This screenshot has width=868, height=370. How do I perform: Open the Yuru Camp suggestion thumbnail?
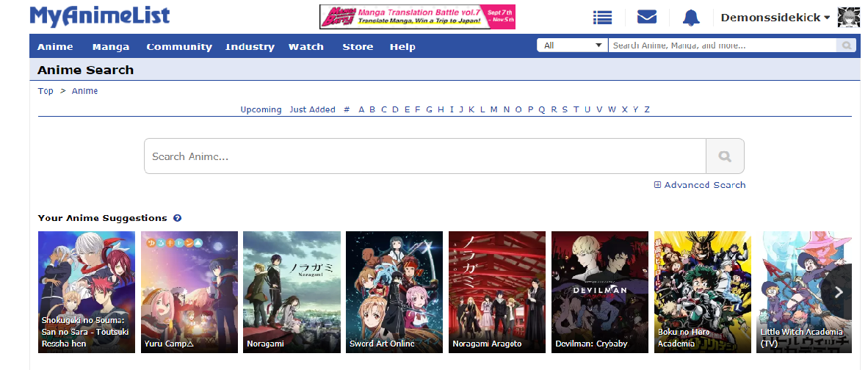coord(189,292)
